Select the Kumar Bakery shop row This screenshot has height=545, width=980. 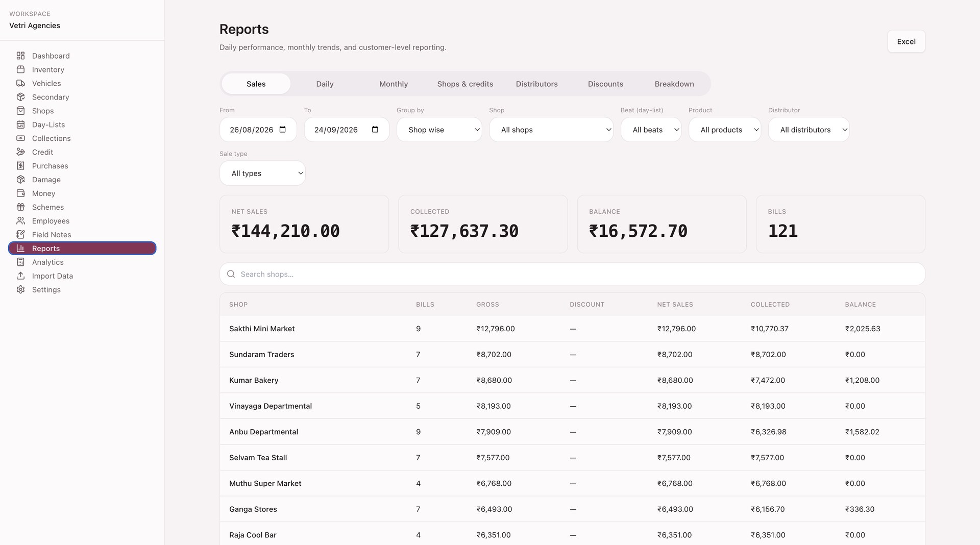(572, 380)
